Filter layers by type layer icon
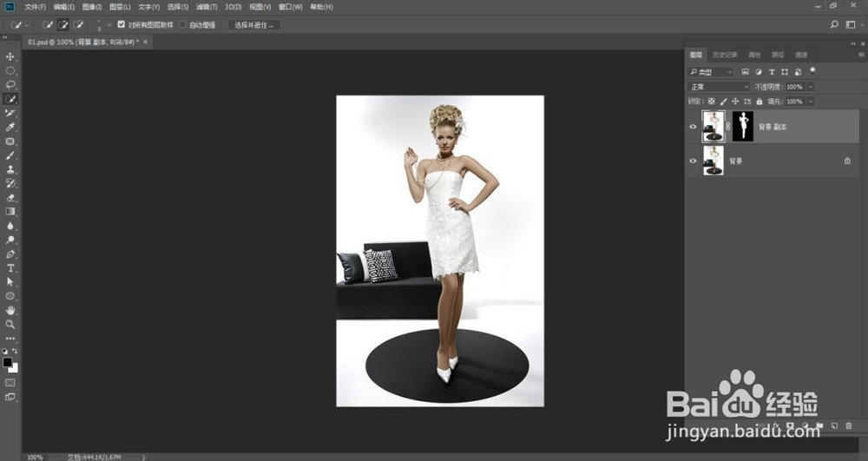Screen dimensions: 868x461 [772, 72]
